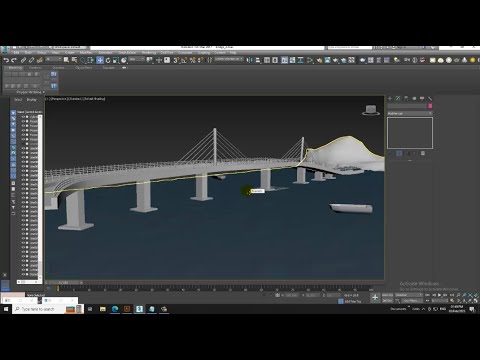Expand the Polygon Modeling panel
Image resolution: width=480 pixels, height=360 pixels.
[x=31, y=92]
